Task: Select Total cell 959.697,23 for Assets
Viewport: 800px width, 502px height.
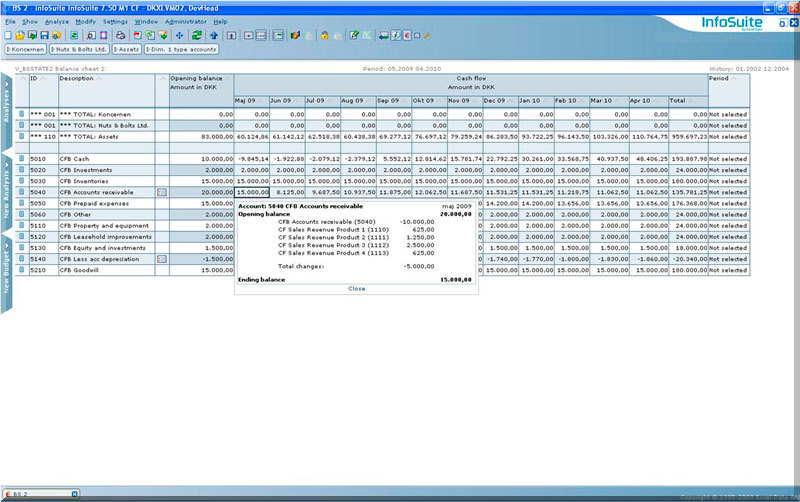Action: coord(688,137)
